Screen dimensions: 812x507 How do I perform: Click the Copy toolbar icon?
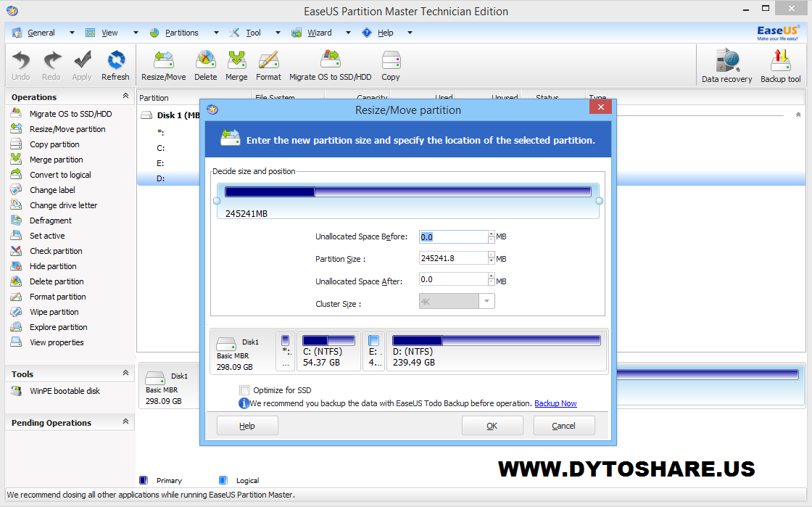[x=391, y=65]
